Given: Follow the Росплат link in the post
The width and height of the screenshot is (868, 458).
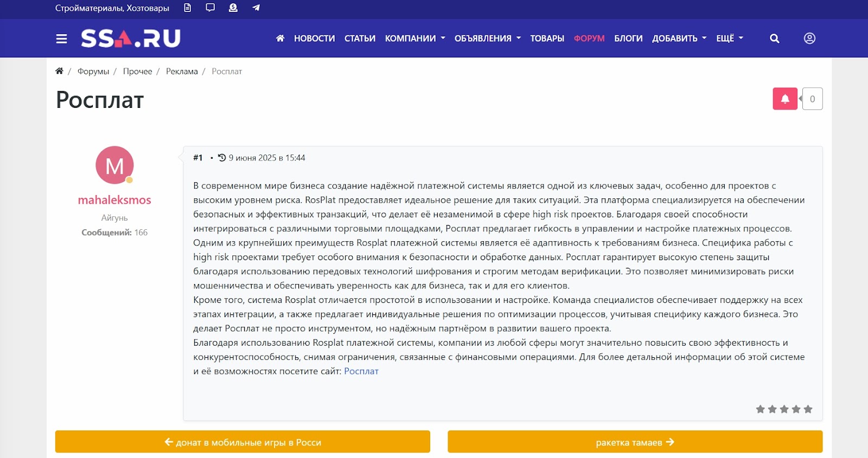Looking at the screenshot, I should point(361,371).
